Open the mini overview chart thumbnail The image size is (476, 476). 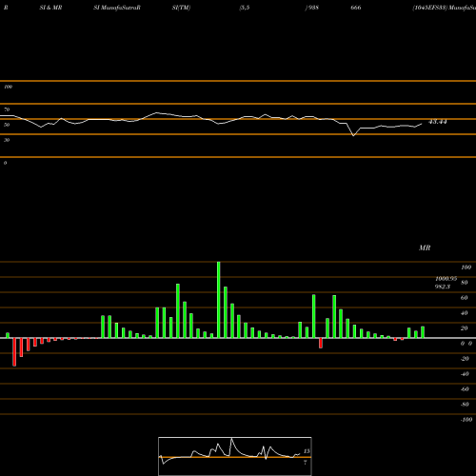pos(235,456)
